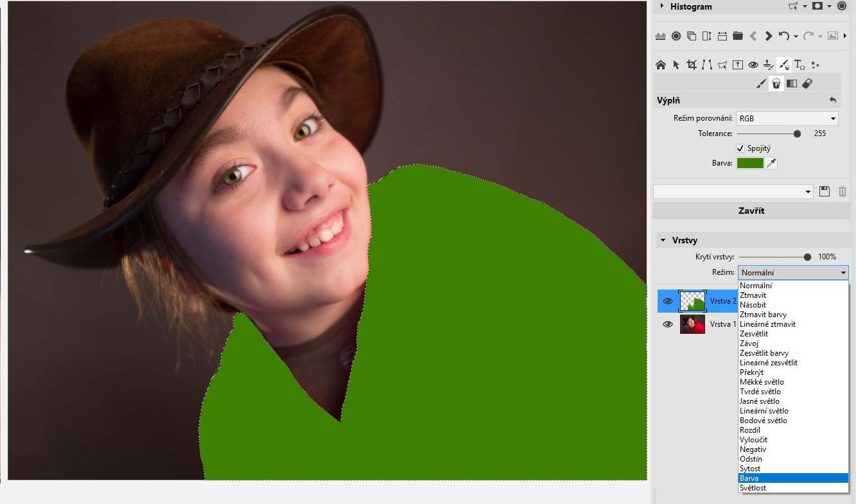856x504 pixels.
Task: Click the canvas width toolbar icon
Action: [x=722, y=36]
